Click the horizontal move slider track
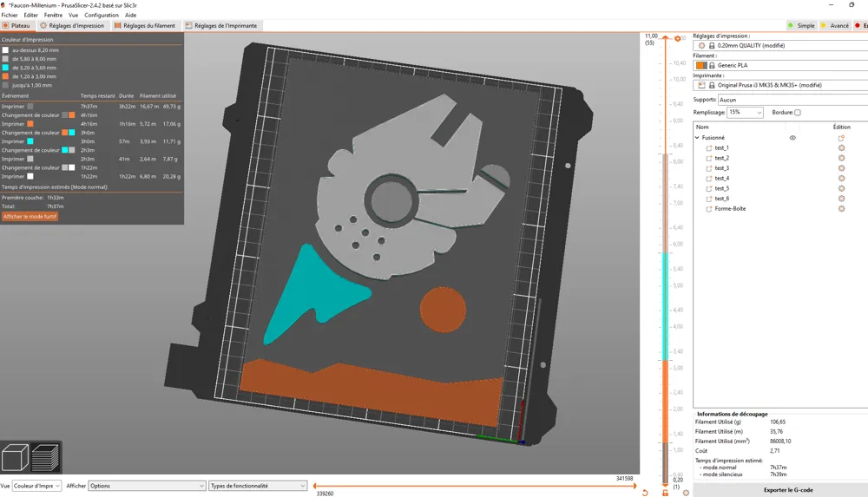The image size is (868, 497). (x=475, y=486)
